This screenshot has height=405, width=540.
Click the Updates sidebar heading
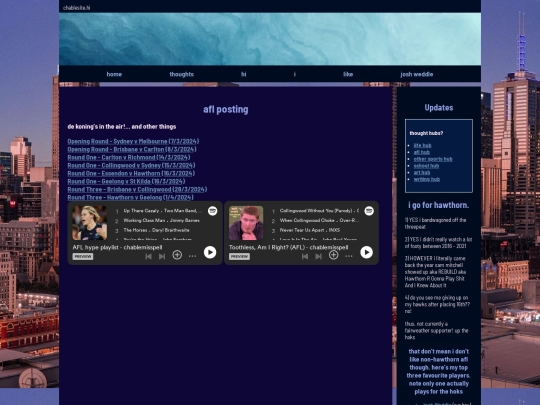[x=439, y=107]
